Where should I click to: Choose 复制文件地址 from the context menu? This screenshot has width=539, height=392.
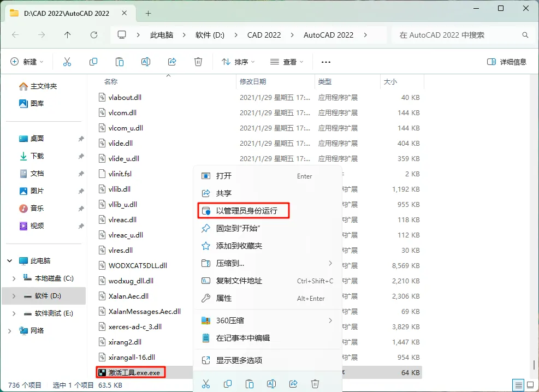tap(268, 281)
